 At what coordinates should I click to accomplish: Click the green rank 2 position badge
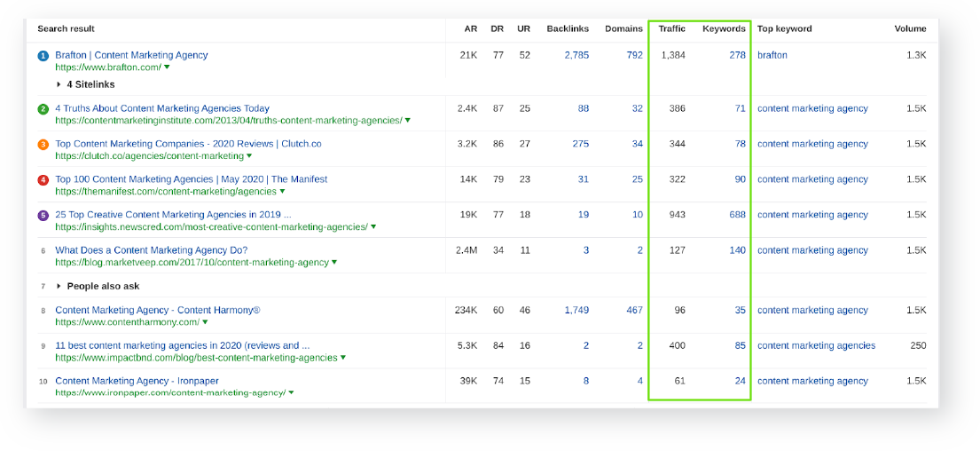click(x=43, y=109)
